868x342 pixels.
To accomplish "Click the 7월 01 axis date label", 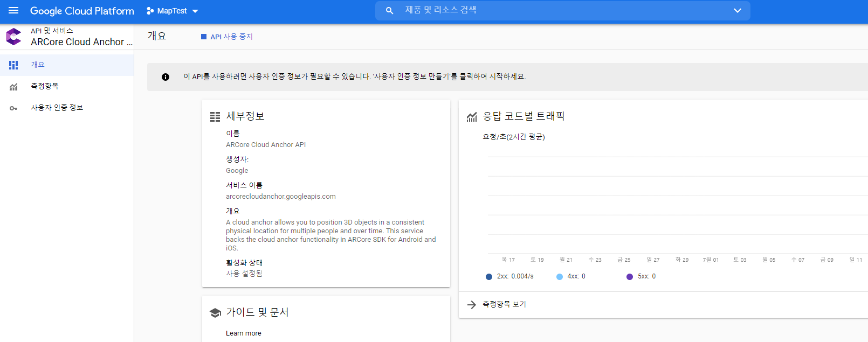I will 711,260.
